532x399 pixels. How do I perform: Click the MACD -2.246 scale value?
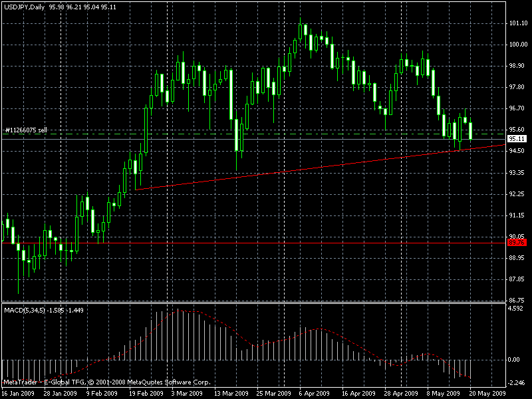pyautogui.click(x=517, y=382)
